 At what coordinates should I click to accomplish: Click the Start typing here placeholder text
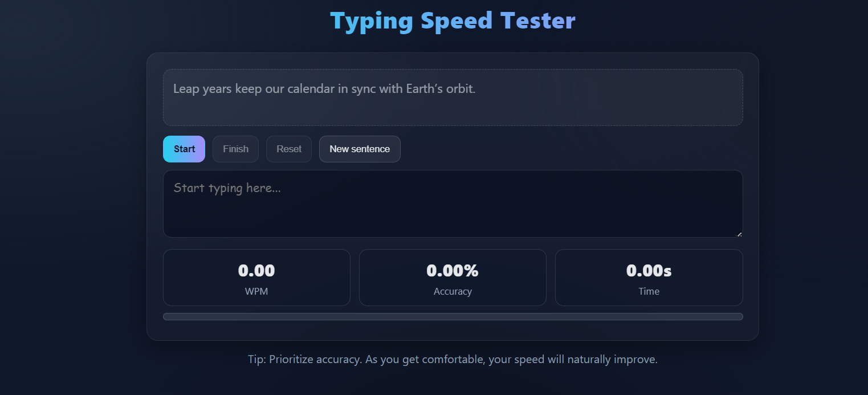coord(227,188)
